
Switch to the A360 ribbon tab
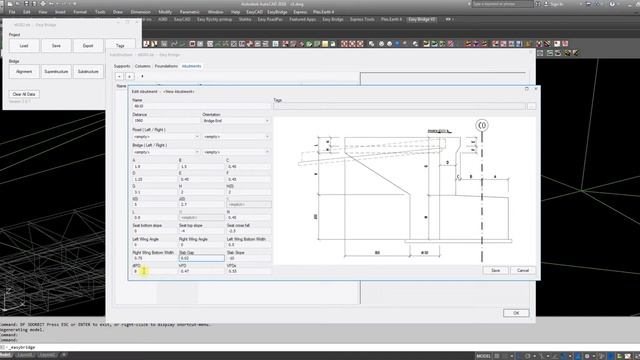[x=162, y=19]
